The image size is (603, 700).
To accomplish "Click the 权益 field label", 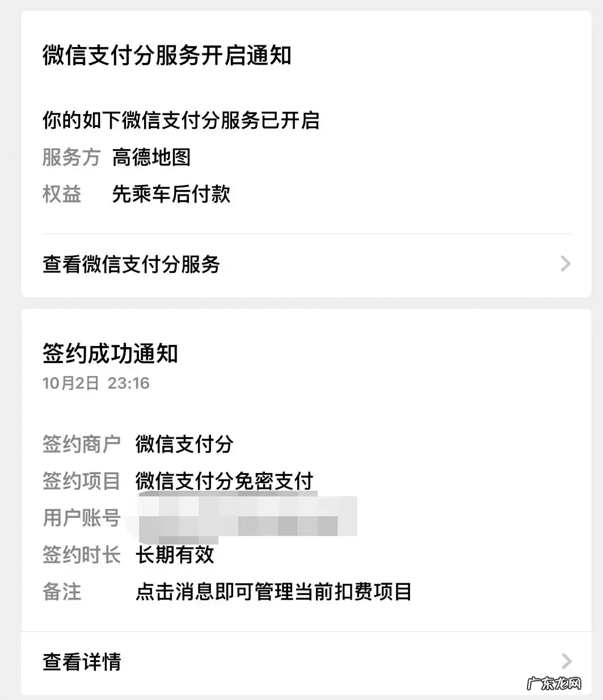I will click(62, 195).
